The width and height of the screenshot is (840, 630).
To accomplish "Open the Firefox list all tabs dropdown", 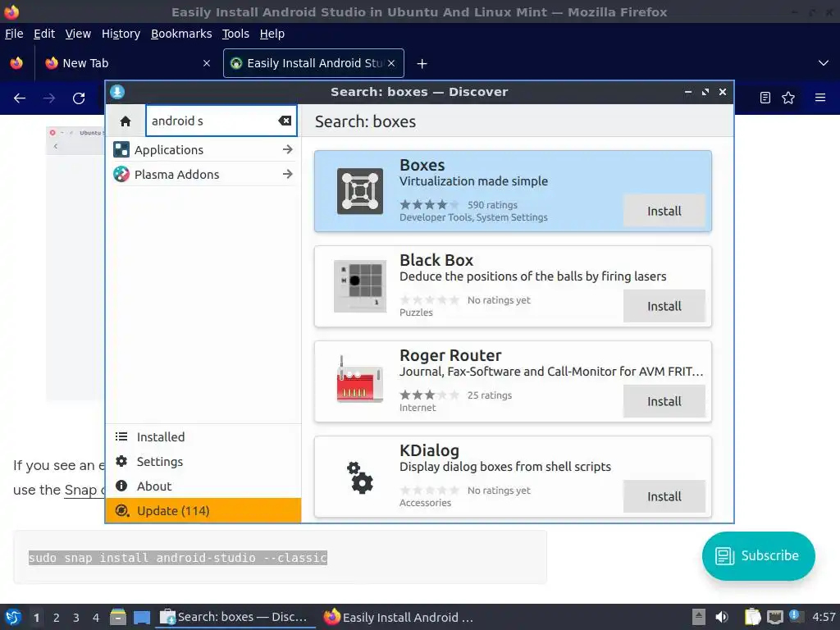I will [x=824, y=63].
